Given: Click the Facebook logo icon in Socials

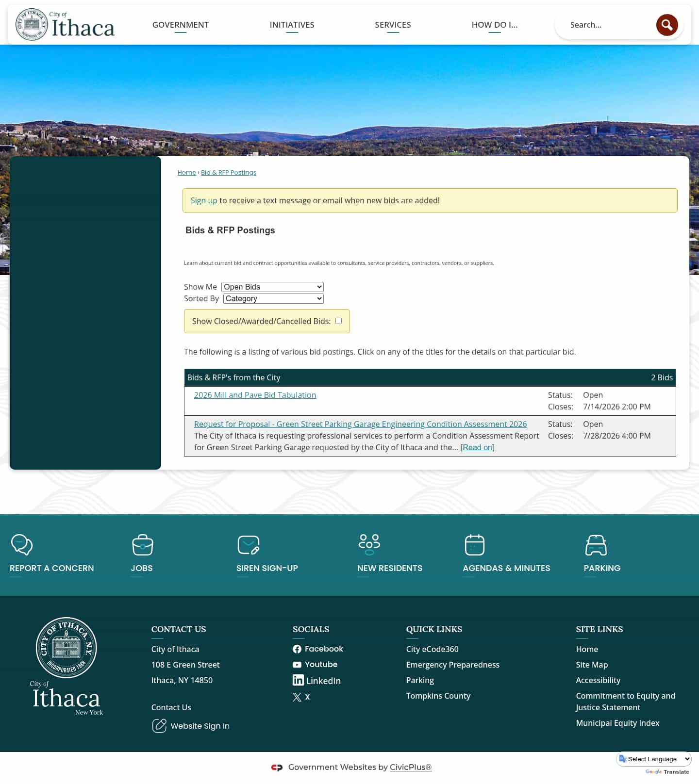Looking at the screenshot, I should pos(297,649).
